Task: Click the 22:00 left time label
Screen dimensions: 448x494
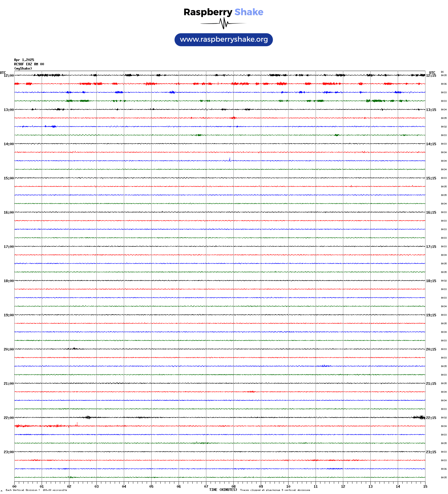Action: 9,418
